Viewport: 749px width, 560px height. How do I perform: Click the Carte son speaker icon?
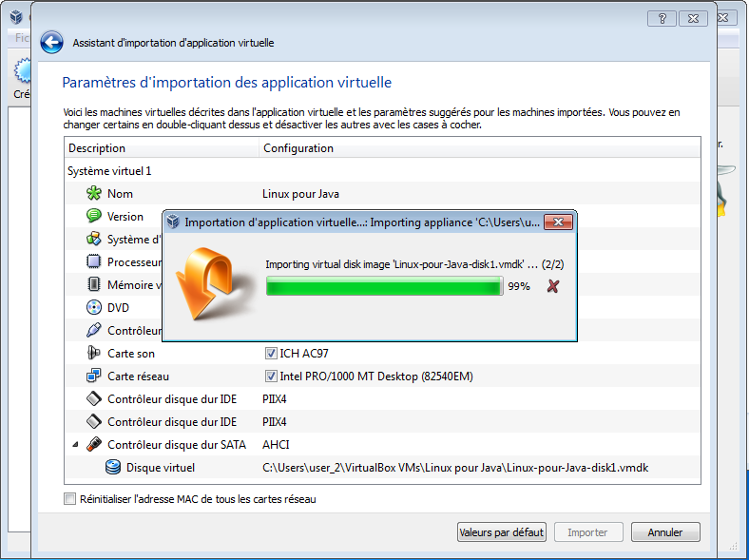tap(93, 353)
